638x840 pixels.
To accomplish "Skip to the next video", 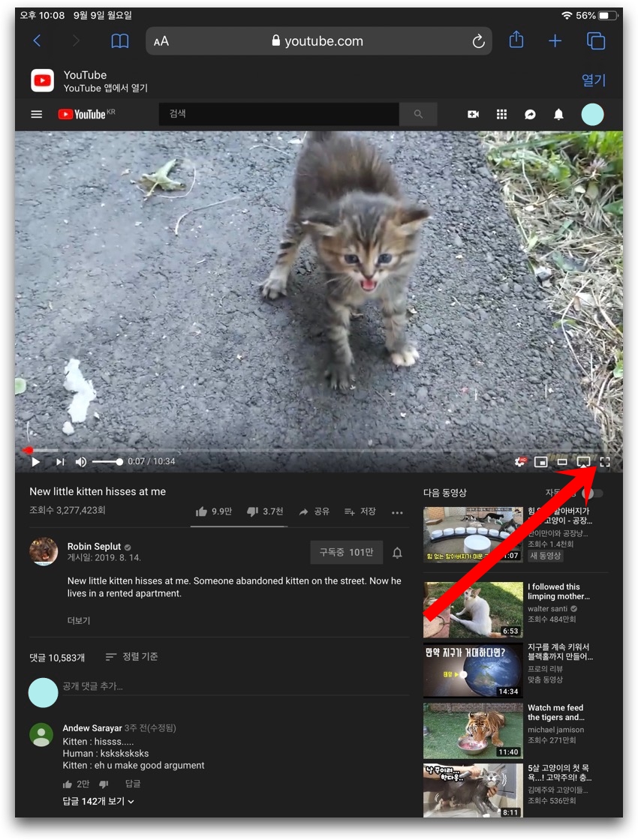I will pyautogui.click(x=60, y=462).
